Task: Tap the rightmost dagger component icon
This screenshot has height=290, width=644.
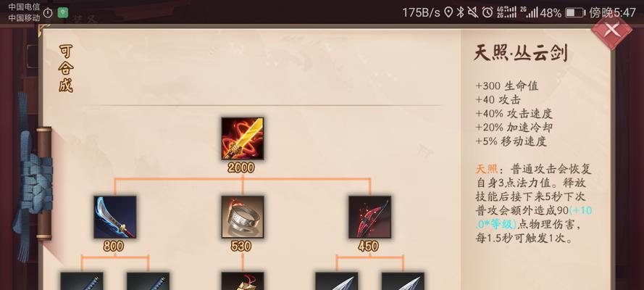Action: coord(403,281)
